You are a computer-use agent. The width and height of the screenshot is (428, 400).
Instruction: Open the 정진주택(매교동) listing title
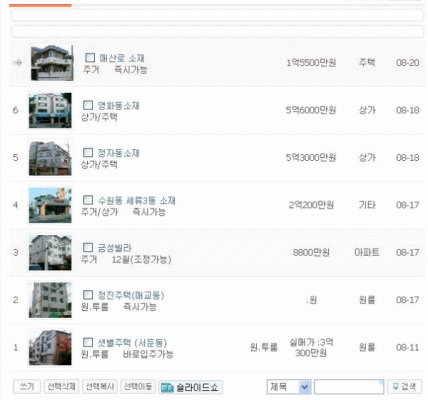pyautogui.click(x=131, y=295)
